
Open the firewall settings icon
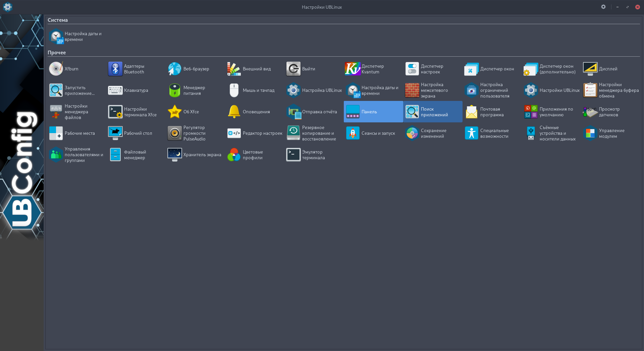412,91
